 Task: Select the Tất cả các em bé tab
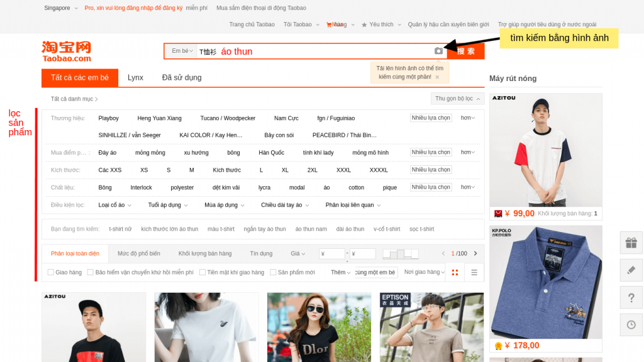pos(80,77)
